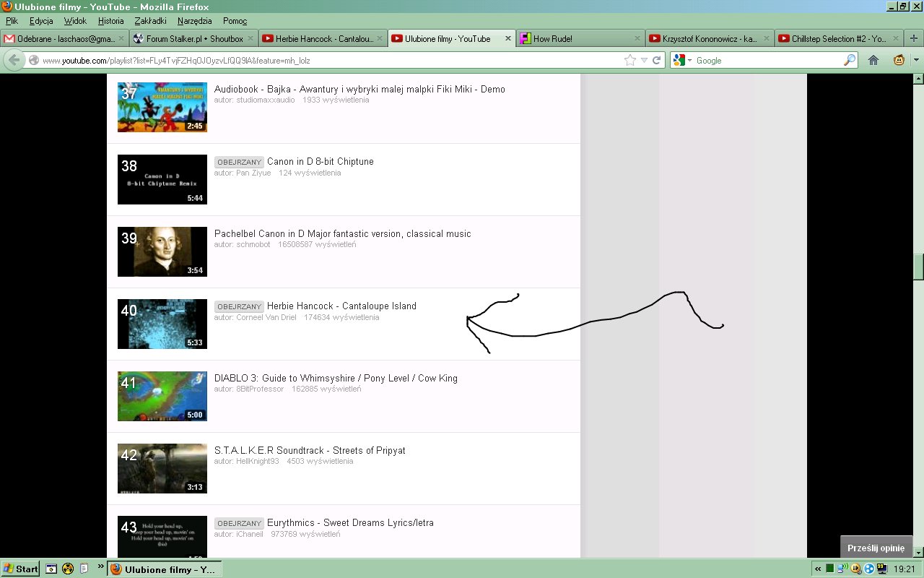Image resolution: width=924 pixels, height=578 pixels.
Task: Go to the Firefox home page icon
Action: (x=873, y=61)
